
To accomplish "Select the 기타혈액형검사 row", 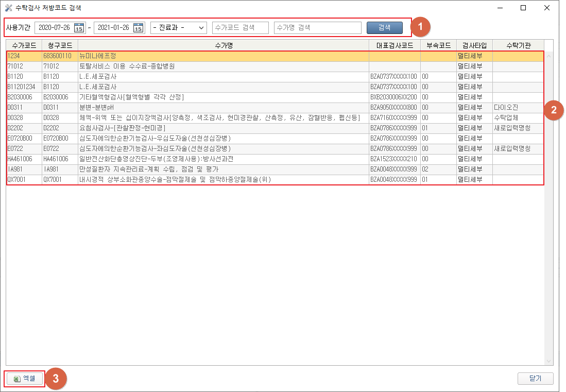I will coord(223,97).
